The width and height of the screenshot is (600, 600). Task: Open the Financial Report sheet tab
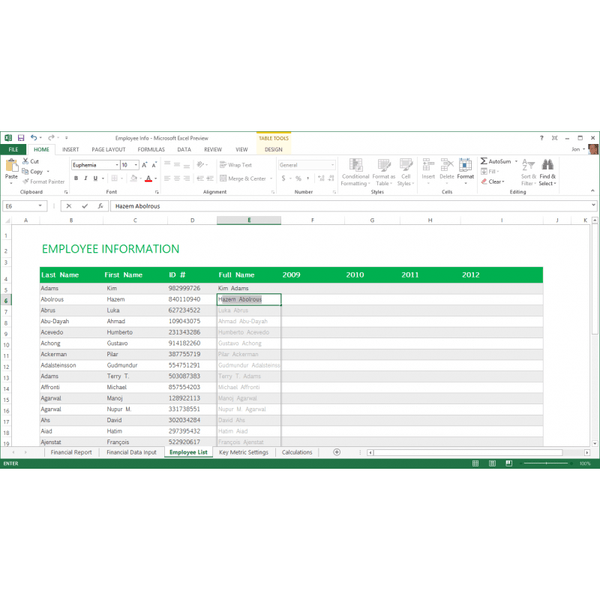click(x=71, y=452)
